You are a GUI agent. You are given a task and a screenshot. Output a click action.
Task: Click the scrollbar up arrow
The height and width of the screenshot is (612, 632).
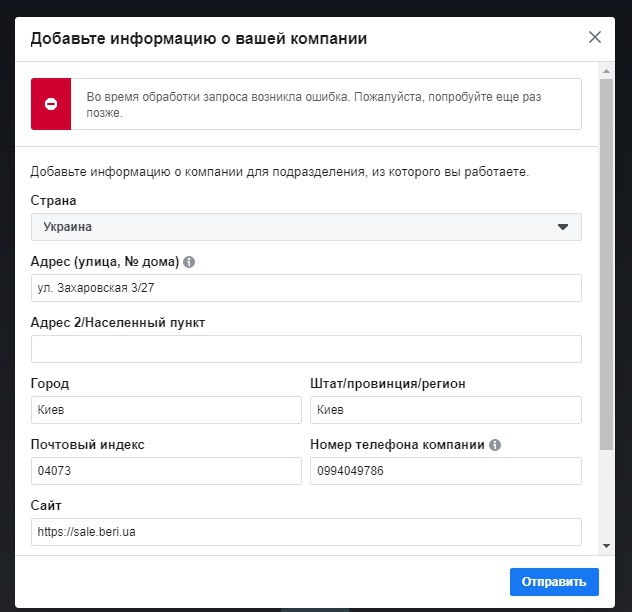tap(606, 71)
